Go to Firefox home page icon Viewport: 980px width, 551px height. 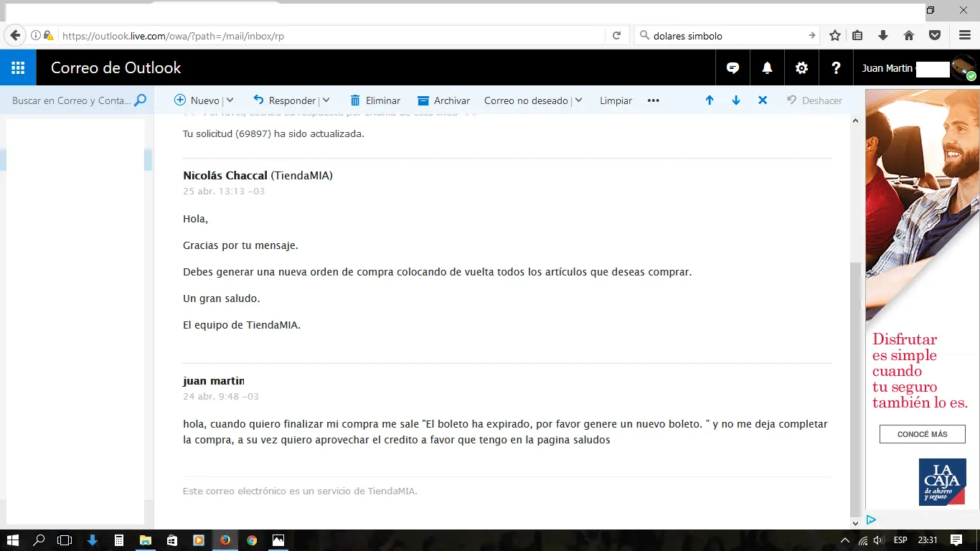tap(909, 35)
